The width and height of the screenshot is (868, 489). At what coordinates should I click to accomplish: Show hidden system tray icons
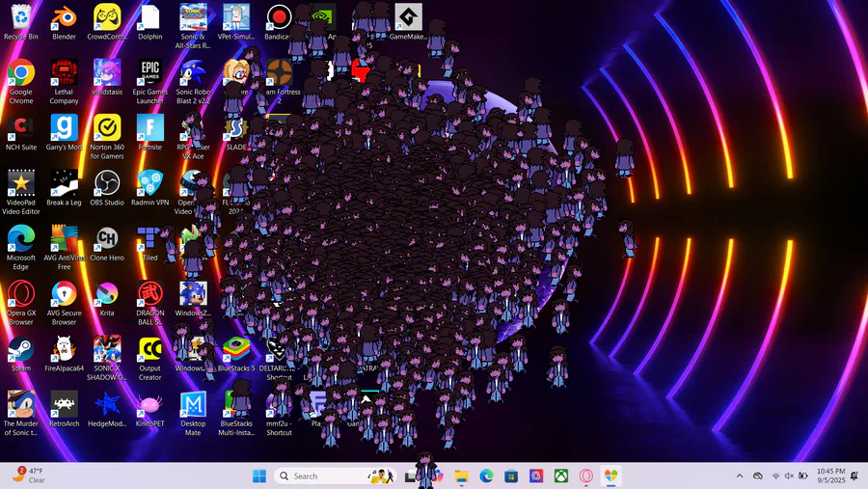pos(740,475)
